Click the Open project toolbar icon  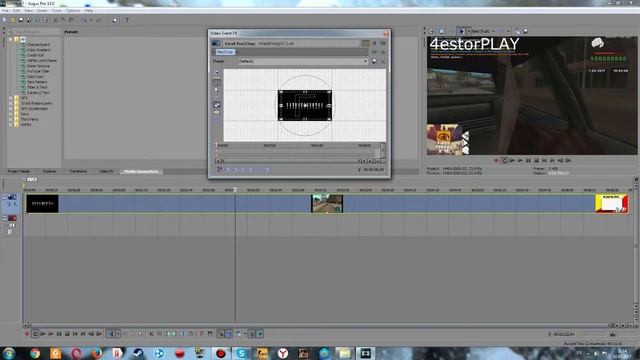pyautogui.click(x=13, y=20)
